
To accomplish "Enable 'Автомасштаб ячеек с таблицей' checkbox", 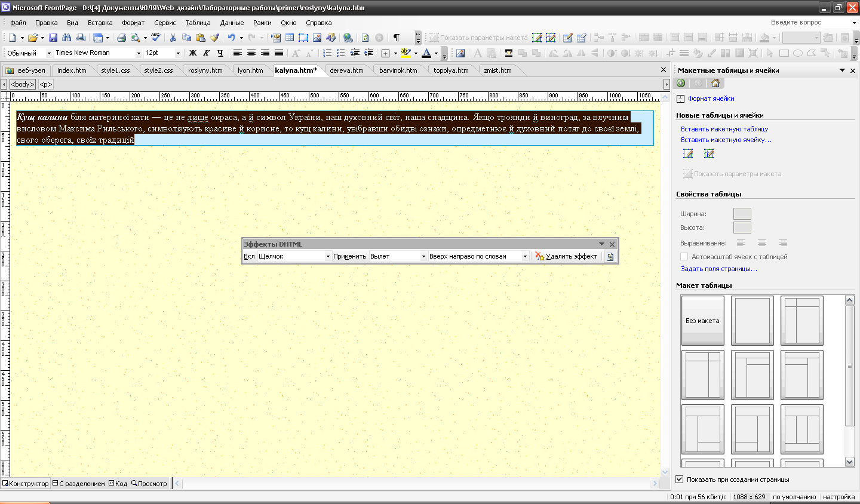I will tap(684, 257).
